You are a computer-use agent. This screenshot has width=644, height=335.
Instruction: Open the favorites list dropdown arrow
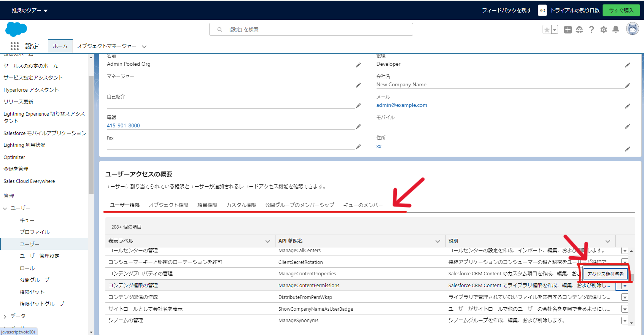click(555, 30)
